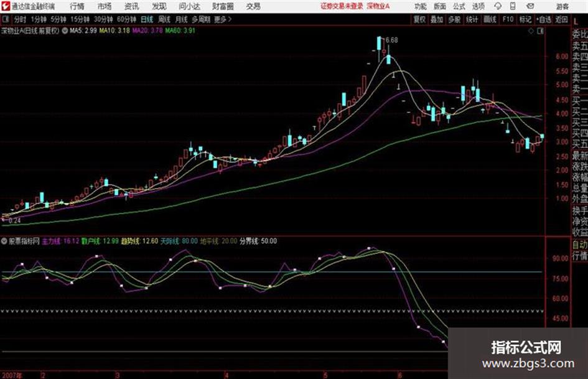Image resolution: width=588 pixels, height=379 pixels.
Task: Click the MA5: 2.99 indicator label
Action: coord(83,30)
